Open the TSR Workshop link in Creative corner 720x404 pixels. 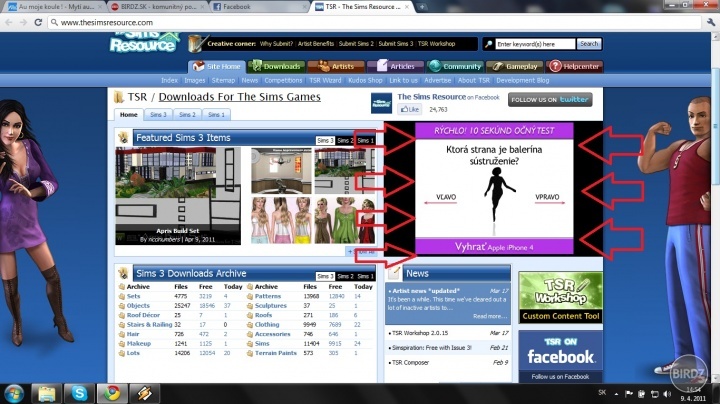click(436, 44)
